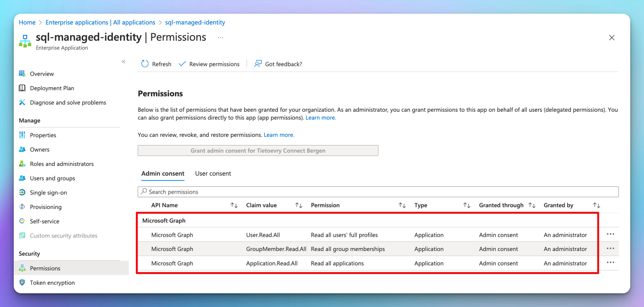Click the Diagnose and solve problems wrench icon
644x307 pixels.
pyautogui.click(x=22, y=102)
